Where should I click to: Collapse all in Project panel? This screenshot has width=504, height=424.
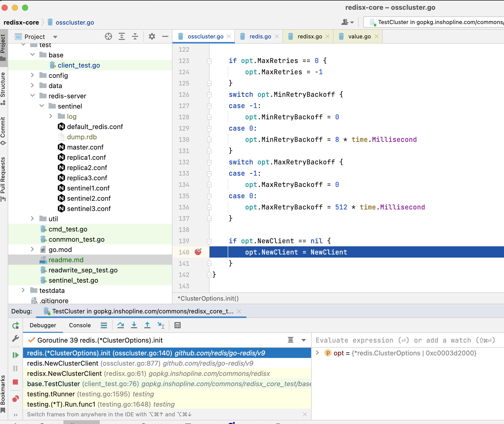pyautogui.click(x=135, y=37)
